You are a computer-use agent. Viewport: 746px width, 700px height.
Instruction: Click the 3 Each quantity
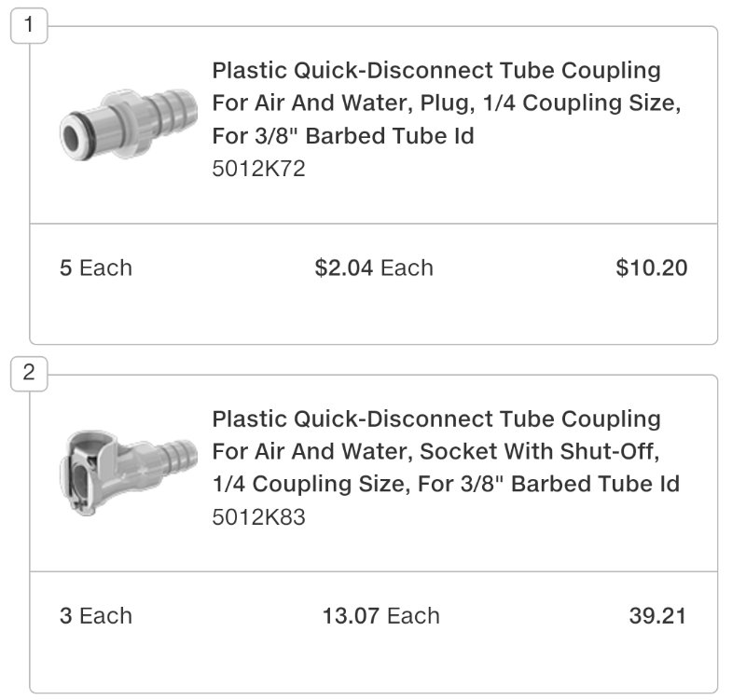[x=96, y=616]
